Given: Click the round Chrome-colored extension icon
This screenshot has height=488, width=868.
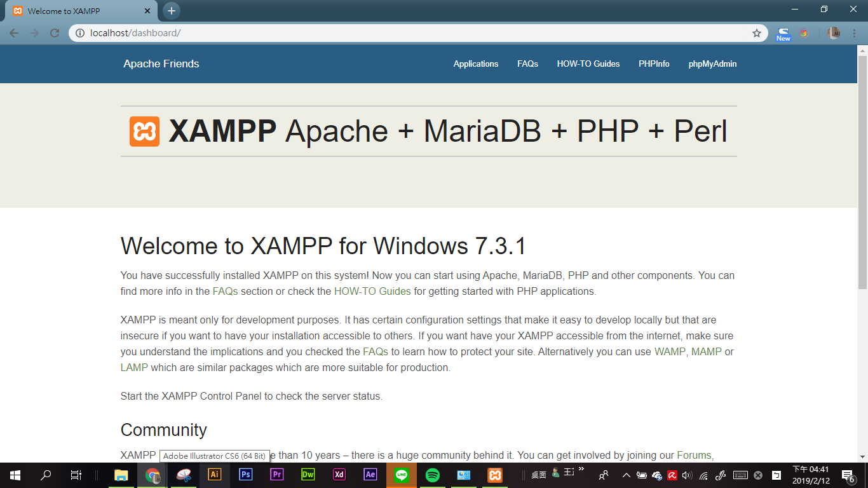Looking at the screenshot, I should coord(804,33).
